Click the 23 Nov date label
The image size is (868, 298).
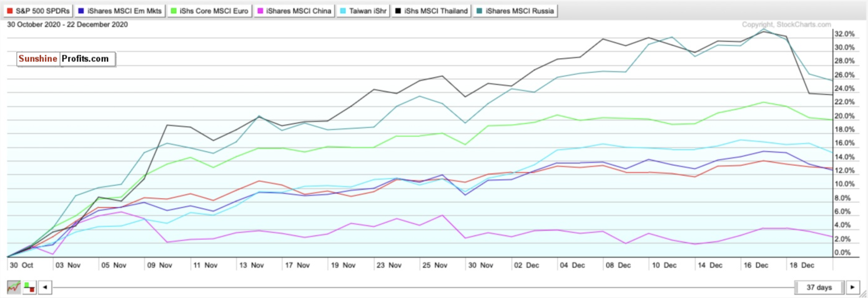pyautogui.click(x=389, y=265)
